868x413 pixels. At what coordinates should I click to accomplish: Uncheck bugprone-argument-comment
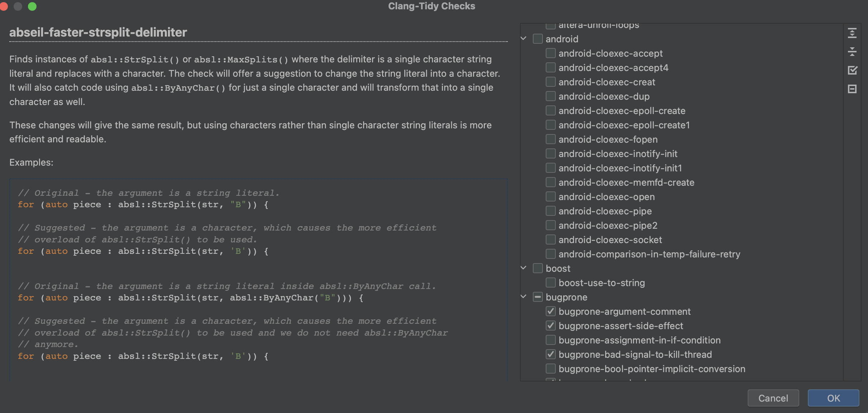[551, 311]
